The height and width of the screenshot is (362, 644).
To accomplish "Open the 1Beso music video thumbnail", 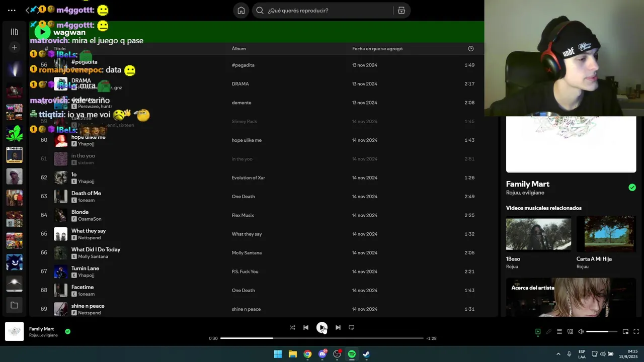I will tap(538, 233).
